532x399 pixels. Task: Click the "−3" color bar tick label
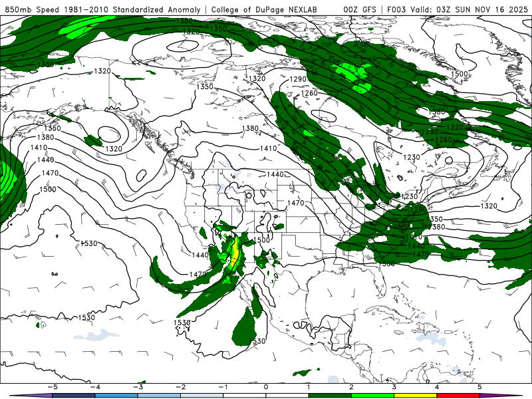click(x=138, y=387)
